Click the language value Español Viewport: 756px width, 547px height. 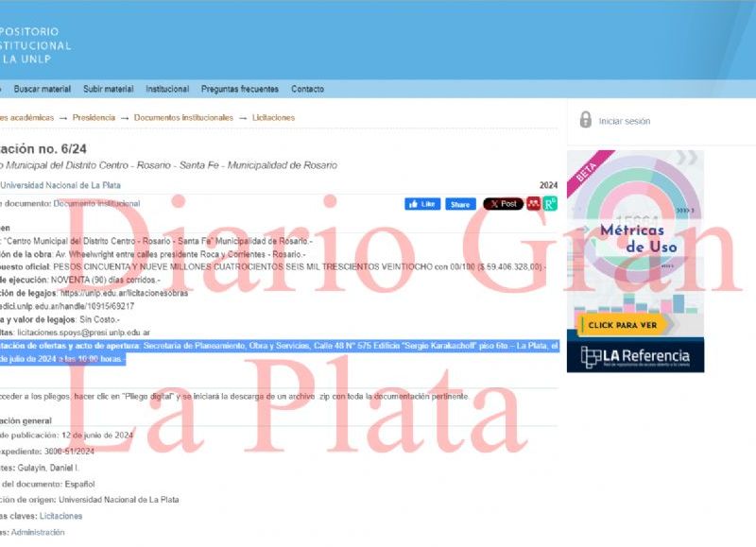pyautogui.click(x=80, y=484)
